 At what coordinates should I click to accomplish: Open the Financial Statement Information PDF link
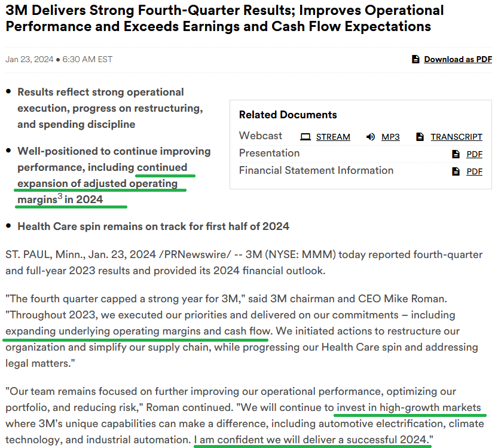[x=475, y=171]
